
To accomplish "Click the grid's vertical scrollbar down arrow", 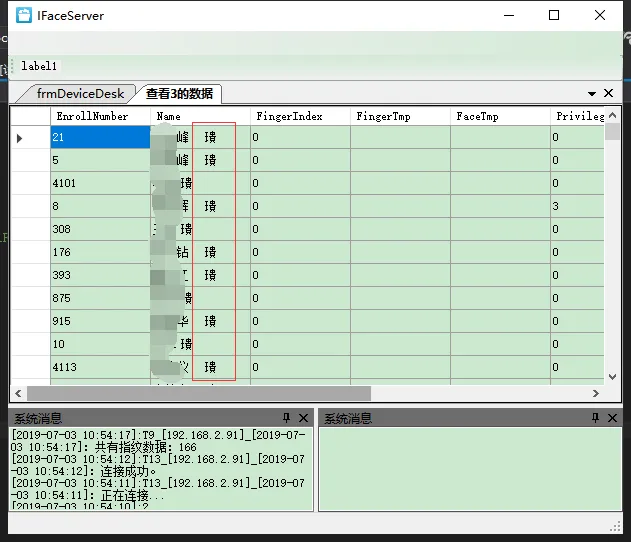I will click(x=612, y=376).
